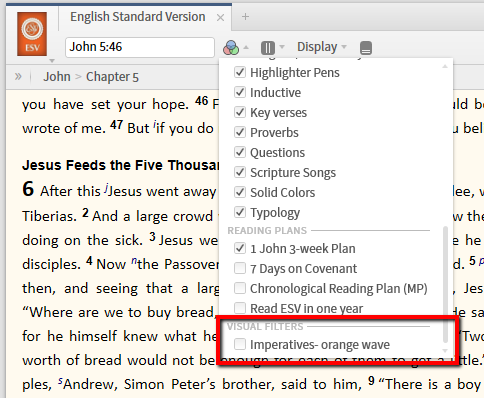Click the large chapter number 6
The width and height of the screenshot is (484, 398).
28,189
